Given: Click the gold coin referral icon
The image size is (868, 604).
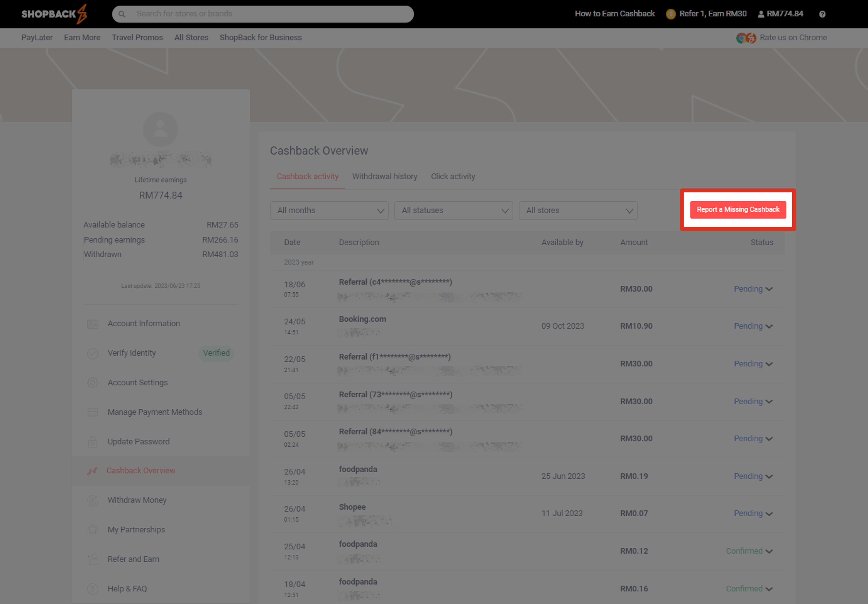Looking at the screenshot, I should [x=671, y=14].
